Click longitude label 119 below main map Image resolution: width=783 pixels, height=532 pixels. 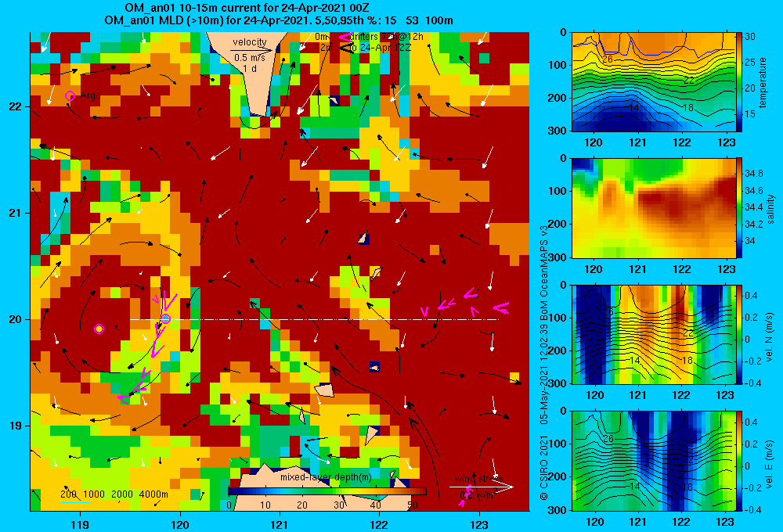point(80,524)
